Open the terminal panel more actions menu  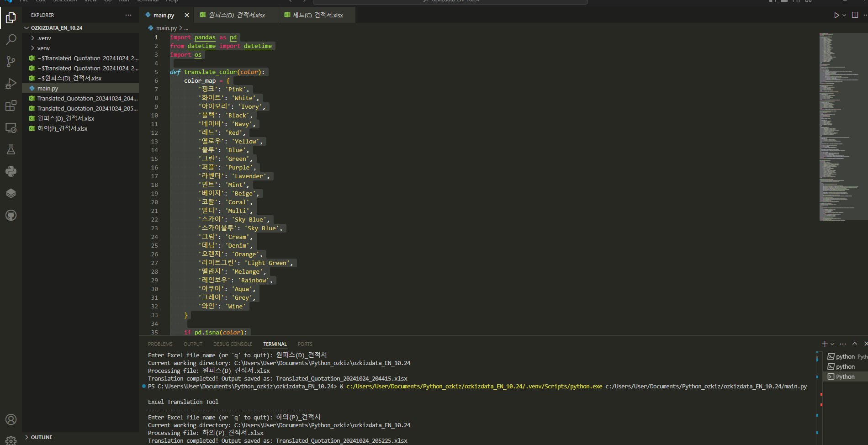(843, 344)
